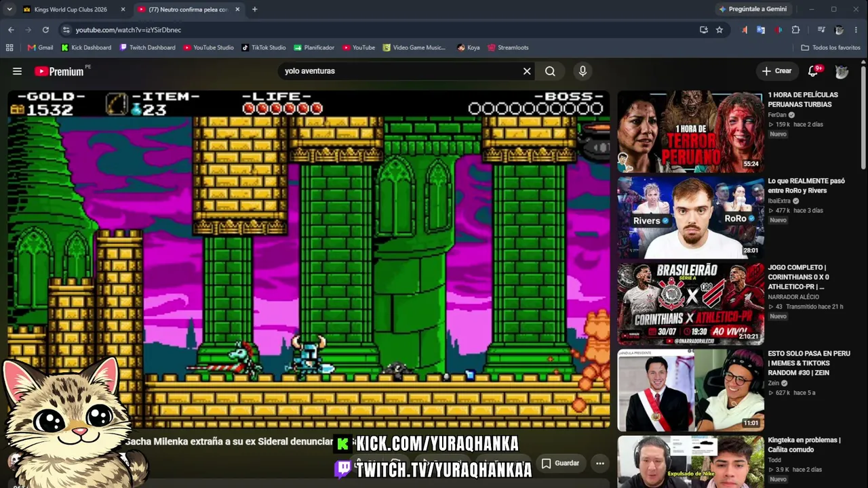Open tab search dropdown arrow

click(x=9, y=9)
